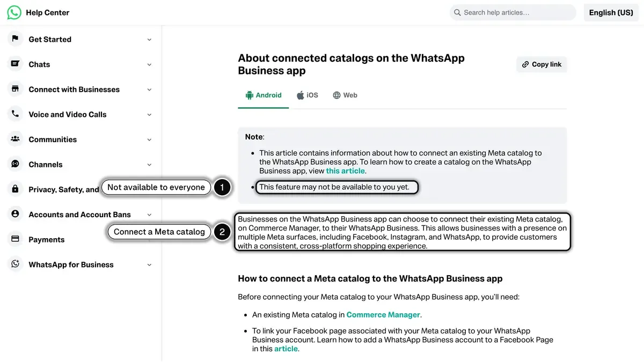Screen dimensions: 644x362
Task: Expand the Chats section chevron
Action: point(149,64)
